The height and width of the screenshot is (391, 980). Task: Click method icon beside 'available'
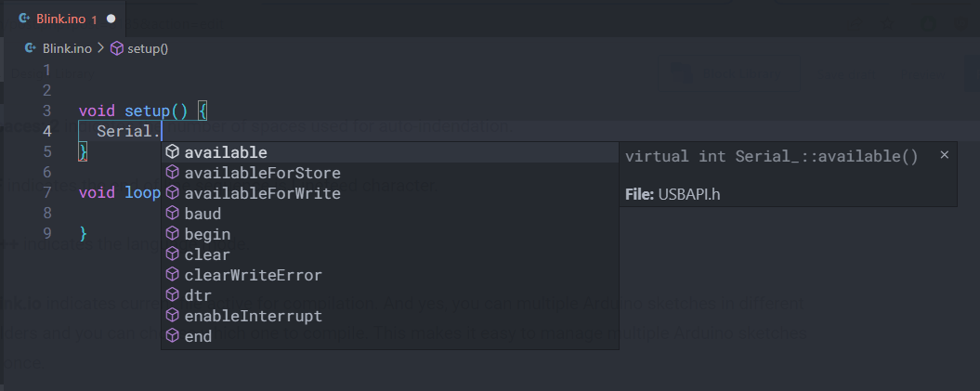click(172, 151)
